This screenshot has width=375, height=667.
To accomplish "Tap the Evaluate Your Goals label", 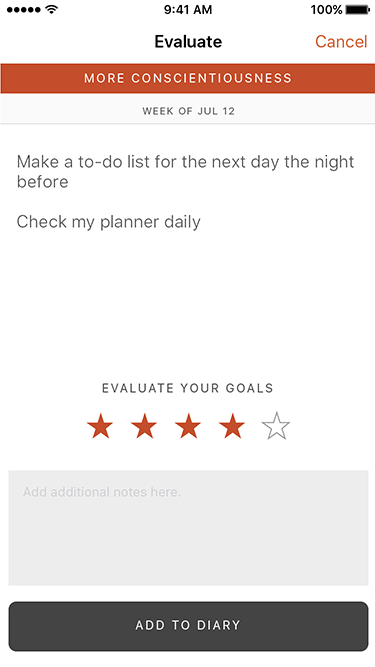I will 188,388.
